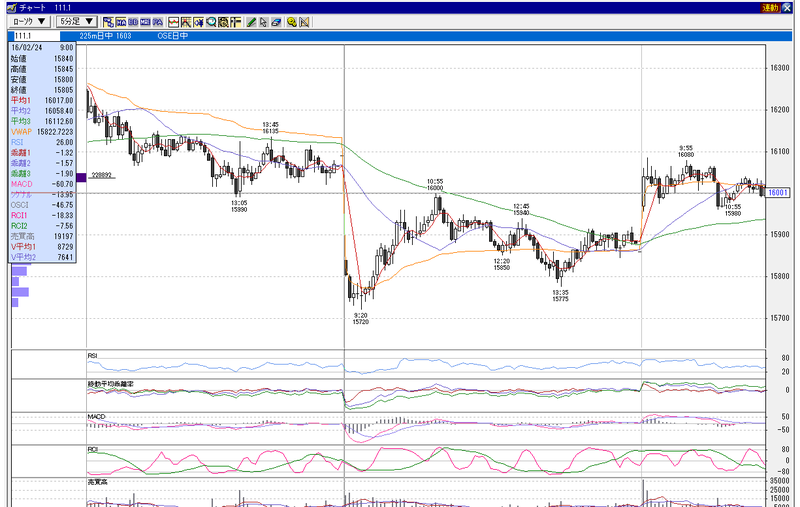
Task: Click the magnifying glass zoom chart icon
Action: point(211,22)
